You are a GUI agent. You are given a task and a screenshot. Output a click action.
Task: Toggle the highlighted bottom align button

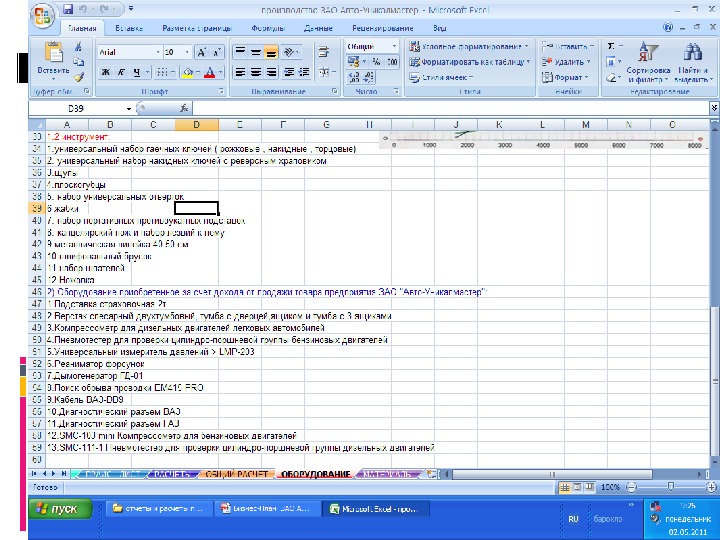pos(271,52)
